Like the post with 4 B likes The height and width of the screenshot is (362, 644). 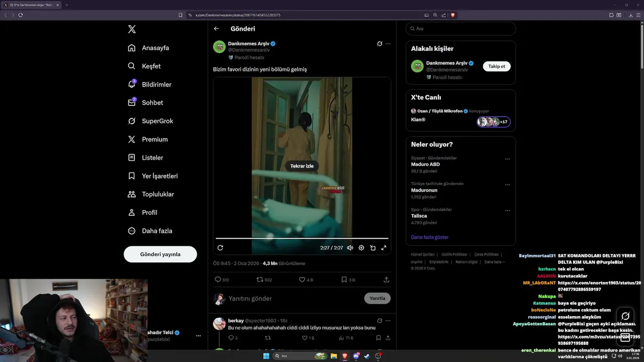[306, 280]
